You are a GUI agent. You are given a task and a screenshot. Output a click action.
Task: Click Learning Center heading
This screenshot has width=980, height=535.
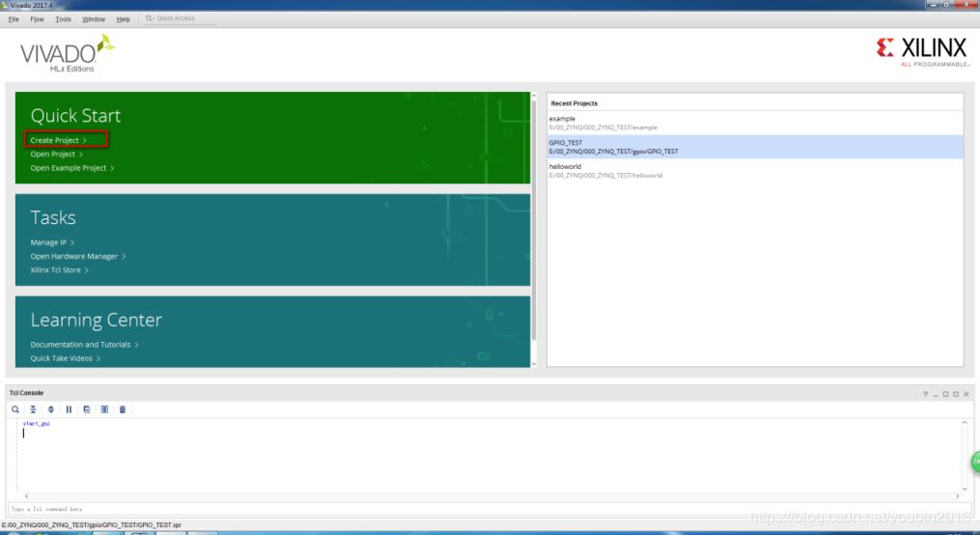[x=97, y=320]
